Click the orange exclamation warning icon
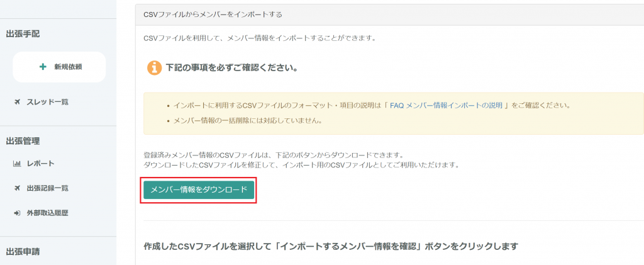 pos(153,67)
